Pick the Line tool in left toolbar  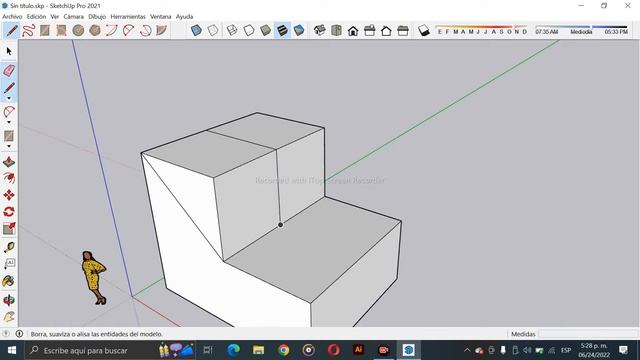(x=9, y=87)
